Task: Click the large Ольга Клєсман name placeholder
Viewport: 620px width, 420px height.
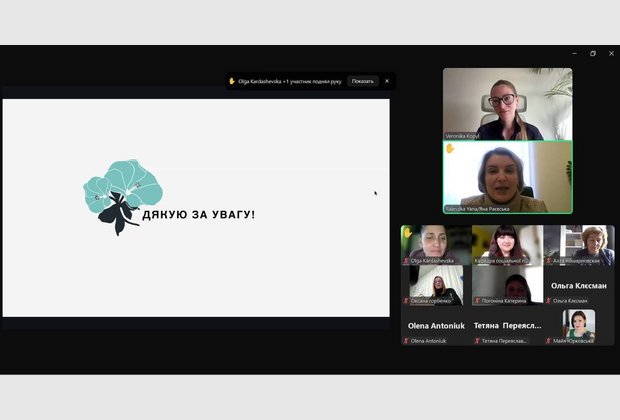Action: [x=579, y=286]
